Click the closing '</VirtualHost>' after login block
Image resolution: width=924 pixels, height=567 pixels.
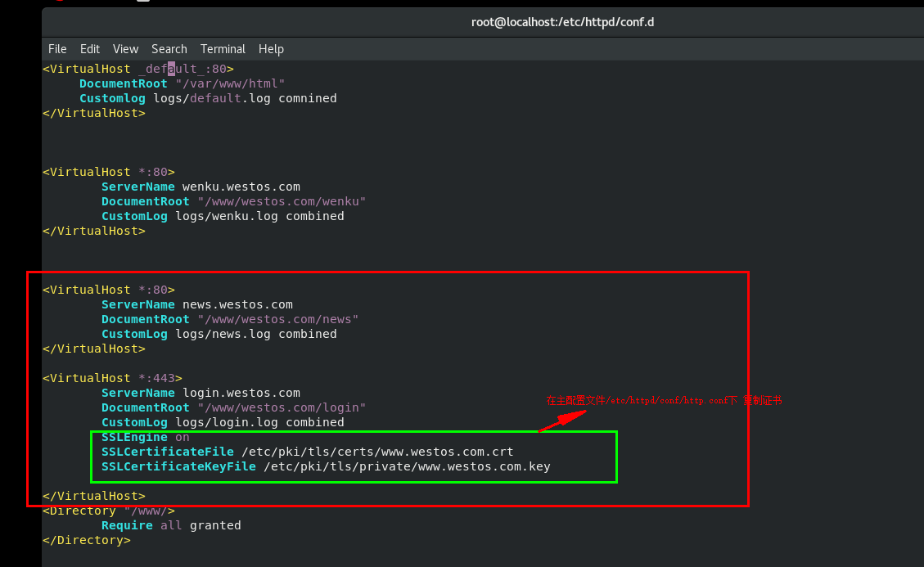coord(93,497)
